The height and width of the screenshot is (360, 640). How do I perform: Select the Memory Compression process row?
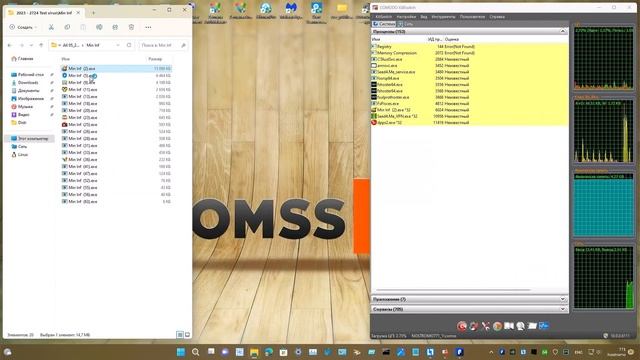(469, 53)
